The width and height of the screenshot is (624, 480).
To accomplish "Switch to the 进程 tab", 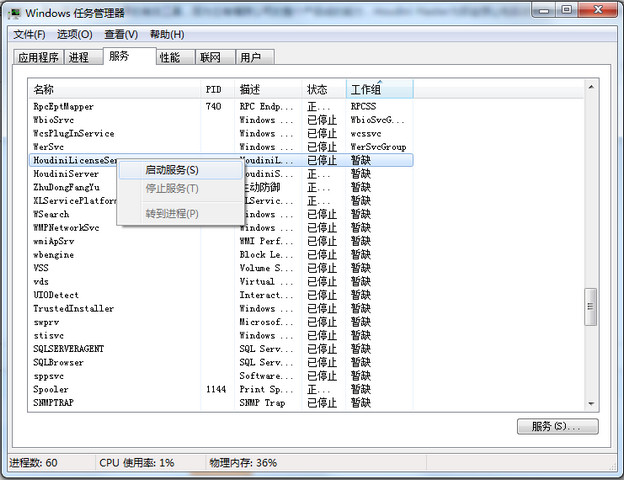I will coord(83,57).
